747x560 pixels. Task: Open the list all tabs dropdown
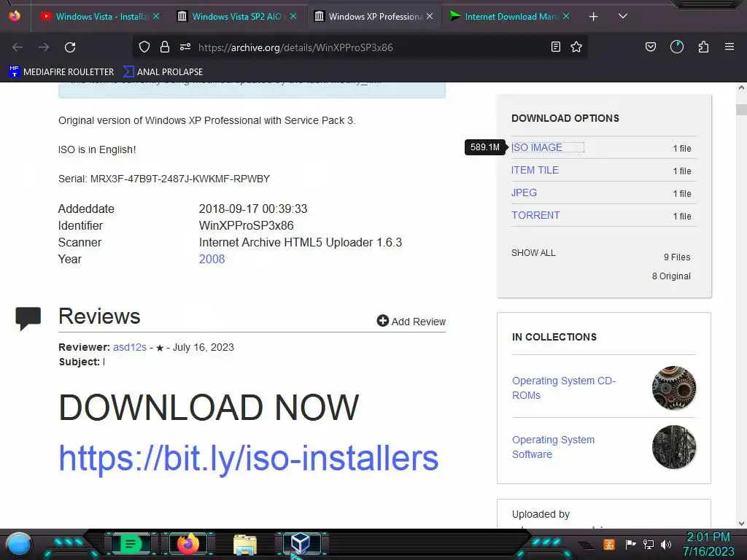tap(623, 16)
